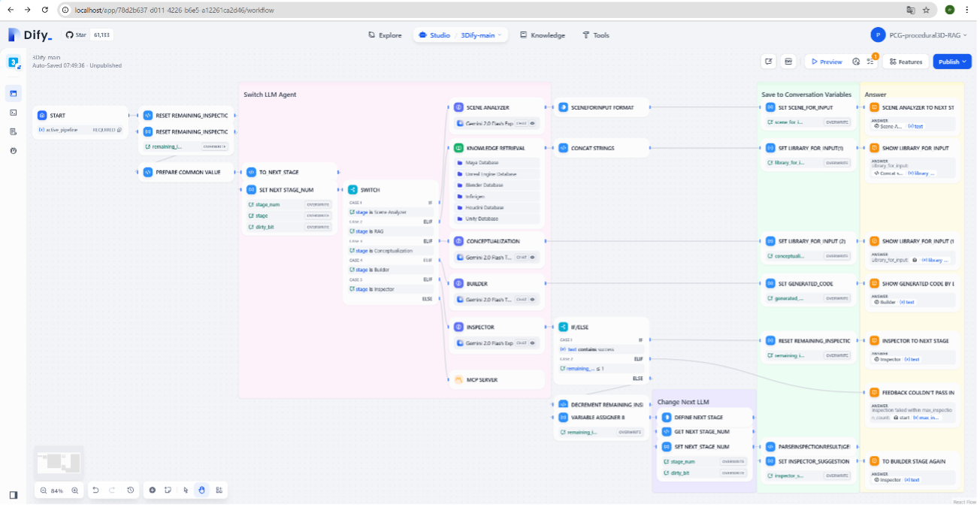Undo the last workflow change
Viewport: 980px width, 507px height.
click(x=95, y=490)
